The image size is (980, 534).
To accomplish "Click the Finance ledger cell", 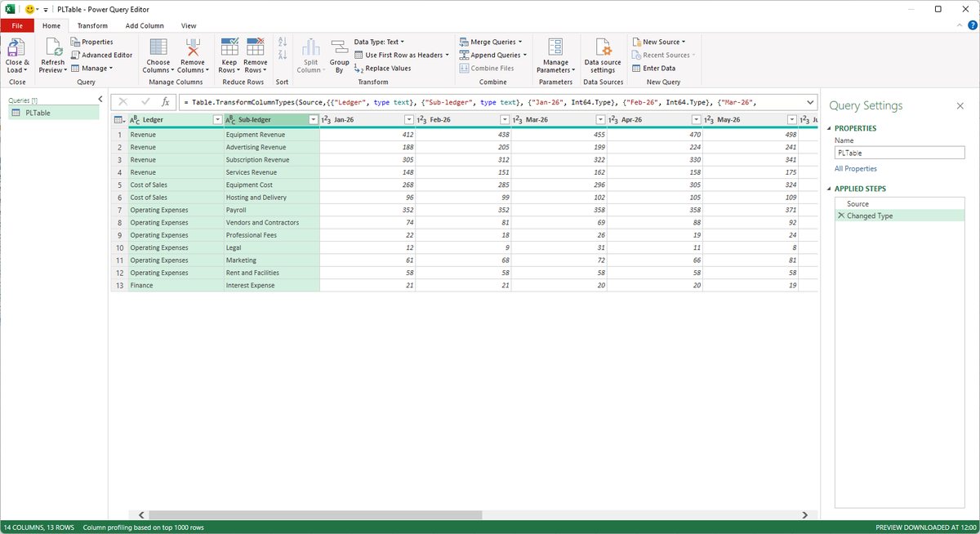I will tap(176, 286).
